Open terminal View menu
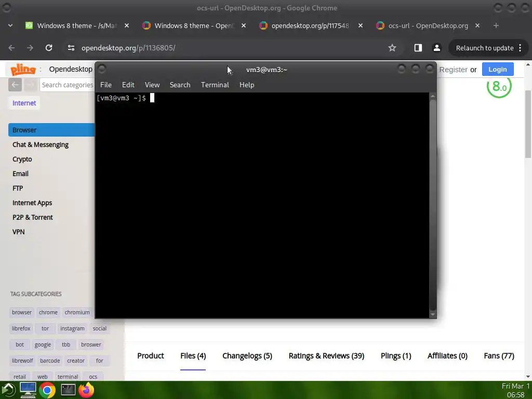The height and width of the screenshot is (399, 532). pyautogui.click(x=152, y=85)
